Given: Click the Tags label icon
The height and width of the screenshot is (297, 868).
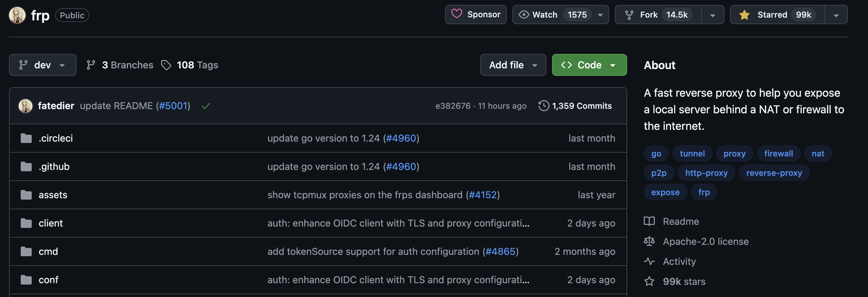Looking at the screenshot, I should pyautogui.click(x=166, y=65).
